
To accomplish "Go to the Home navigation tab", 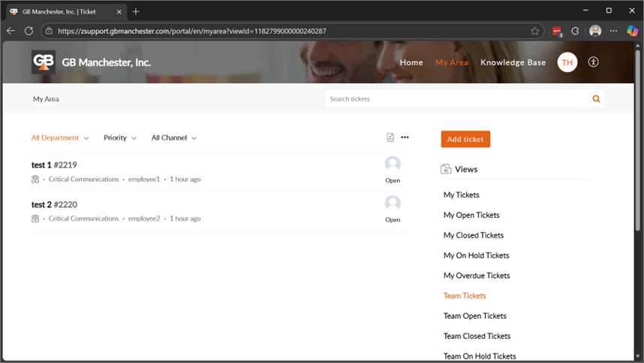I will 411,62.
